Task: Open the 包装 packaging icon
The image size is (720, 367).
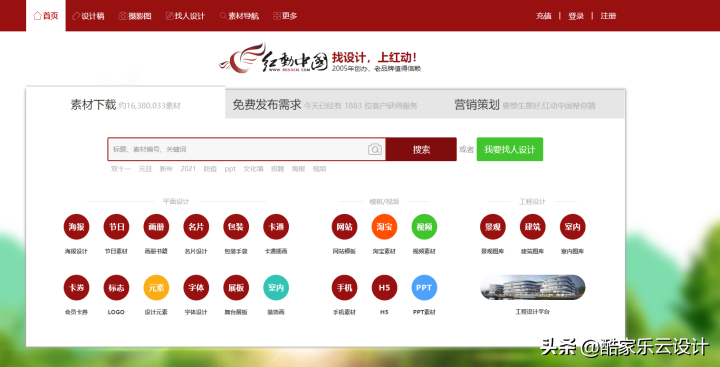Action: click(x=236, y=227)
